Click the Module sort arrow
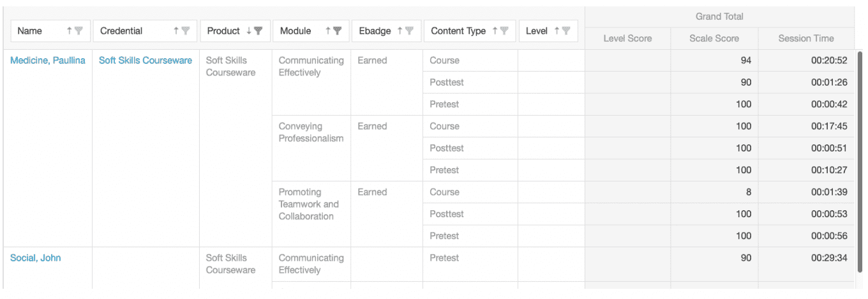This screenshot has width=868, height=299. pos(328,31)
